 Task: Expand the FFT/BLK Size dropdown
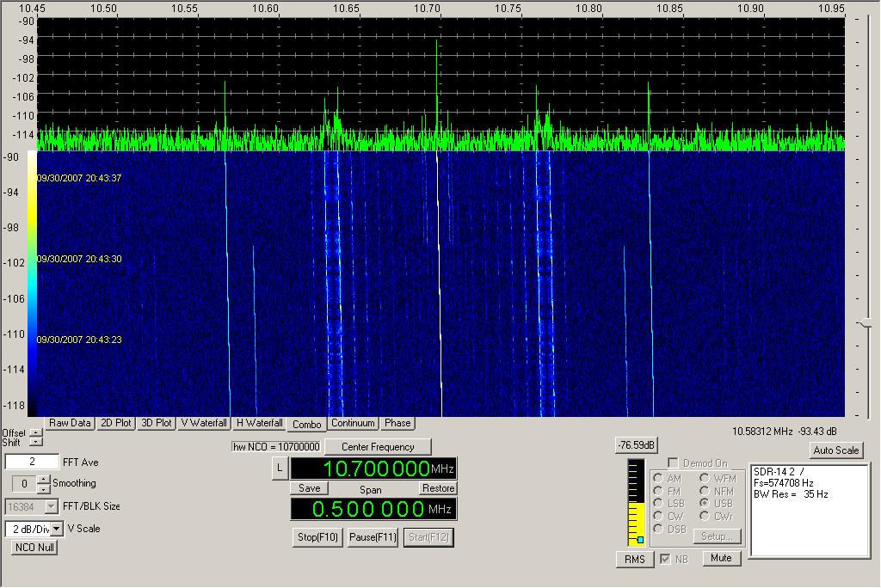51,506
